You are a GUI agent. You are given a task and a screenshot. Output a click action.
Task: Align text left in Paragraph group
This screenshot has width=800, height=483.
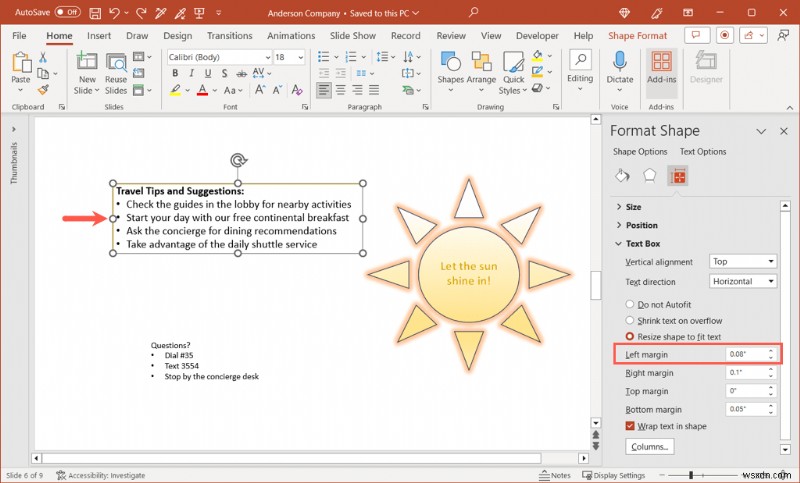coord(323,90)
